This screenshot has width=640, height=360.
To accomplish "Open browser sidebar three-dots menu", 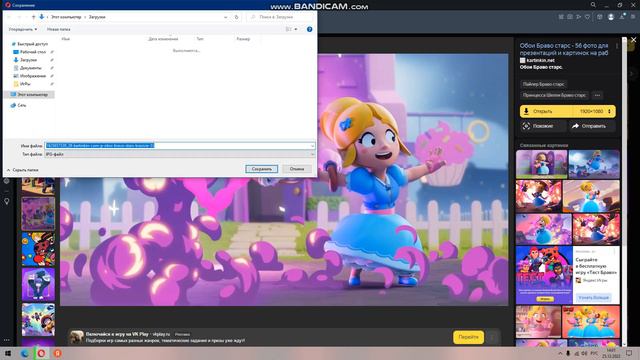I will pyautogui.click(x=7, y=340).
